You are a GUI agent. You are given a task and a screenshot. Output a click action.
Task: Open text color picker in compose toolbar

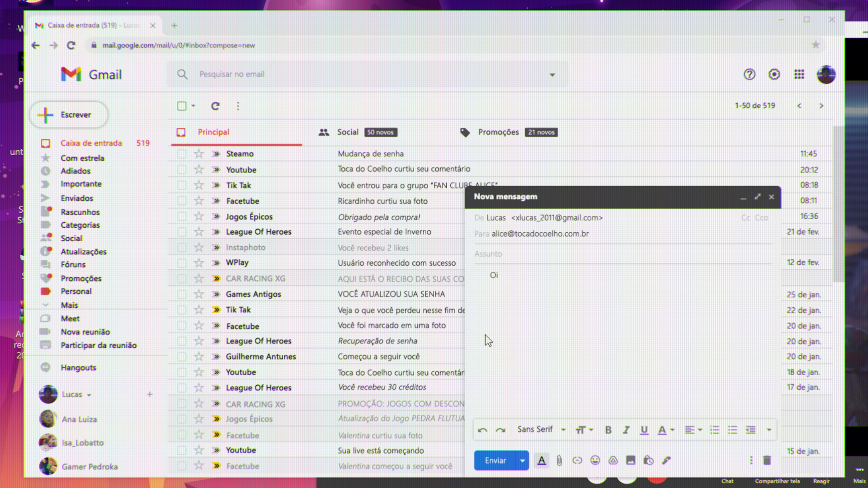665,430
